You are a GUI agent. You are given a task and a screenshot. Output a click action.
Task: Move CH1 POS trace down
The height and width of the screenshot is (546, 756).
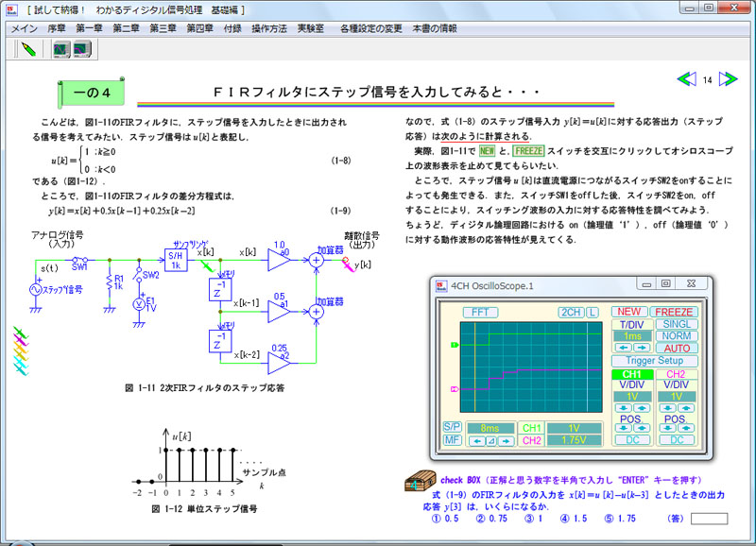pos(624,428)
